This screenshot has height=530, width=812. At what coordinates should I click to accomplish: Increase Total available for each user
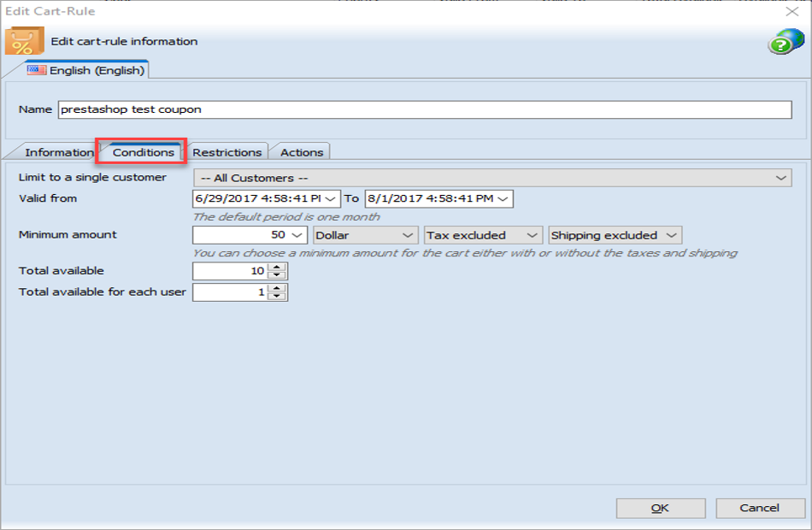click(277, 288)
